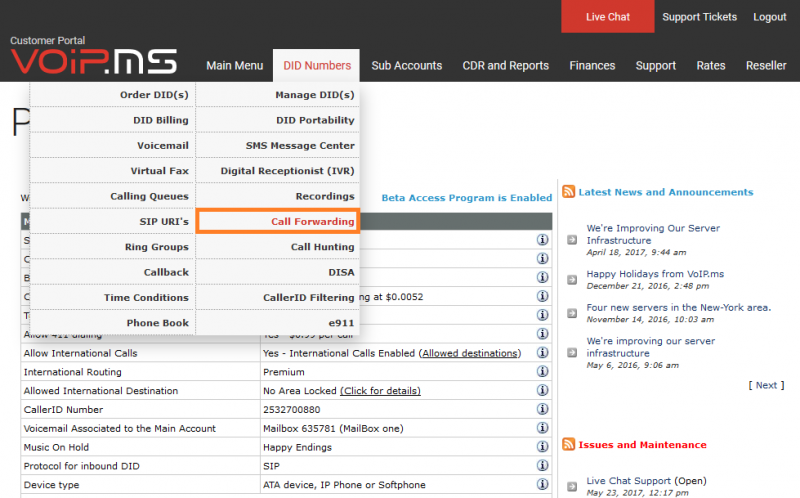Read Happy Holidays from VoIP.ms news
Image resolution: width=800 pixels, height=498 pixels.
(655, 274)
